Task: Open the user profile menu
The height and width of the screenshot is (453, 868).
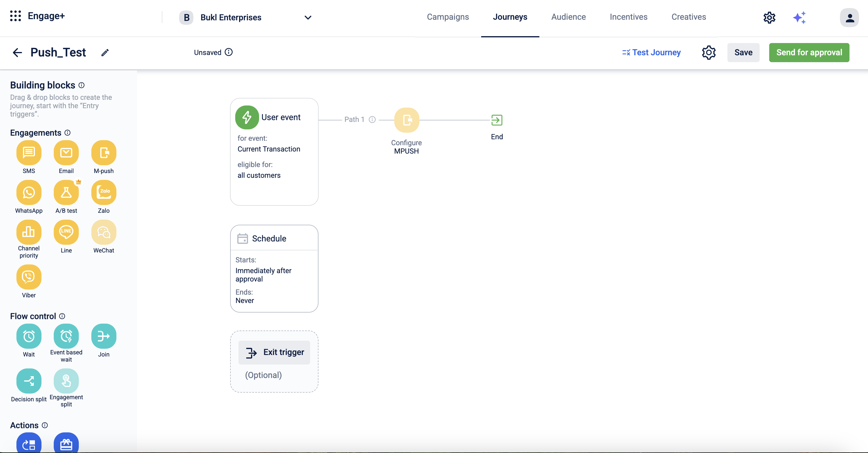Action: tap(849, 18)
